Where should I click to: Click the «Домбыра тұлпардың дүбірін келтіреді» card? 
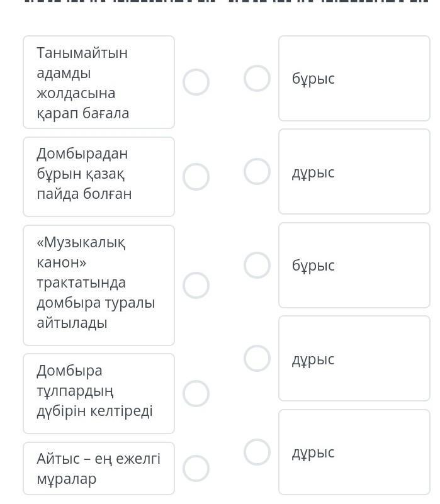(x=99, y=393)
